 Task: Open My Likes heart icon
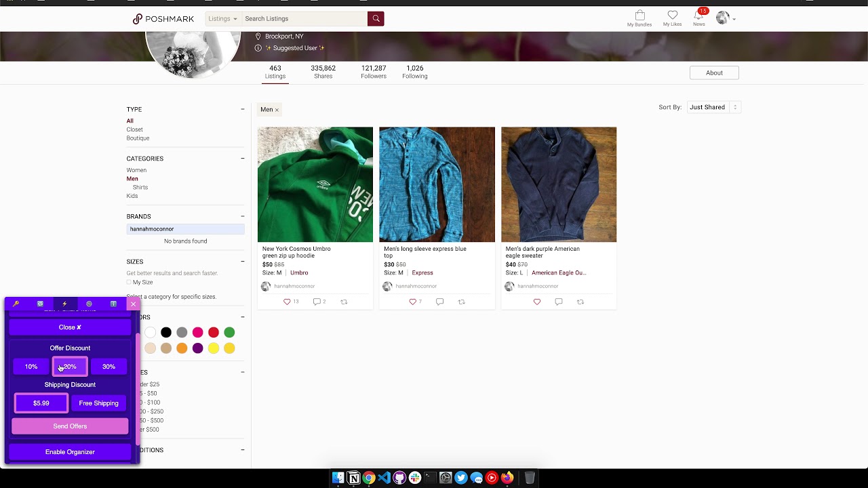coord(672,18)
